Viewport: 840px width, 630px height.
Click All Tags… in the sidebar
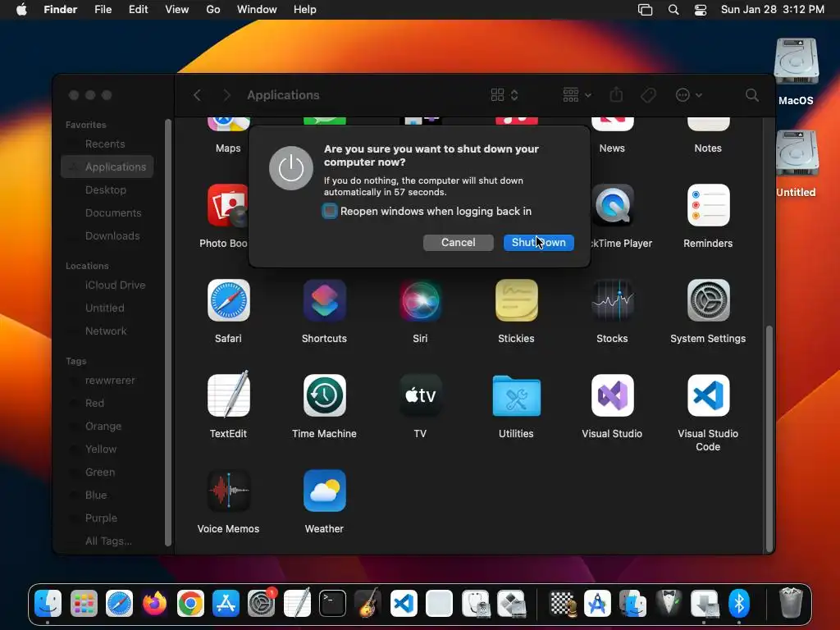107,541
